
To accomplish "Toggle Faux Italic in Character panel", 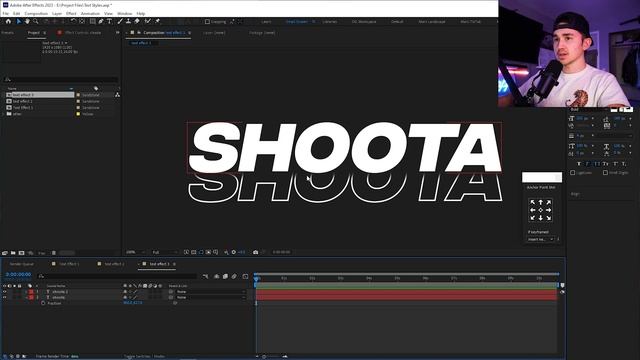I will tap(588, 164).
